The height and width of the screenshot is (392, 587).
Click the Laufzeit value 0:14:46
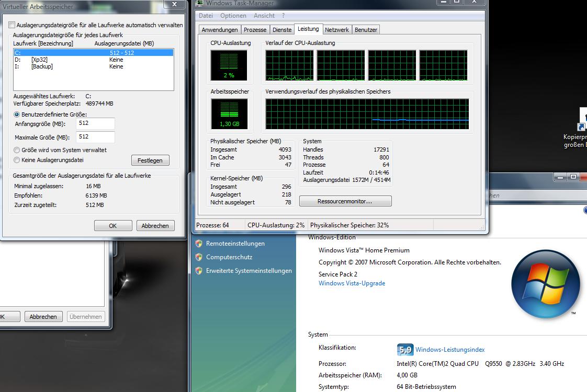pos(379,172)
